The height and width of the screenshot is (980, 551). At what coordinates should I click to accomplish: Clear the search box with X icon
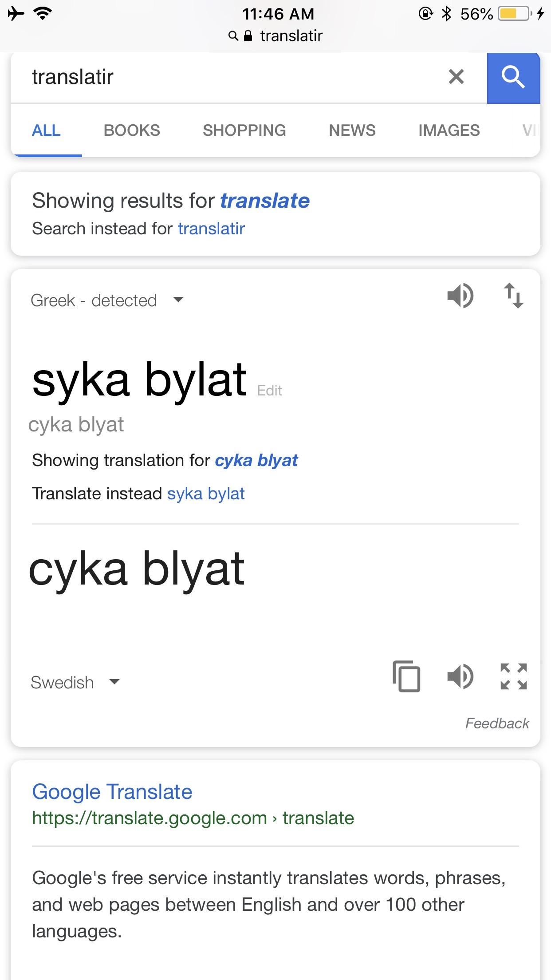click(456, 77)
